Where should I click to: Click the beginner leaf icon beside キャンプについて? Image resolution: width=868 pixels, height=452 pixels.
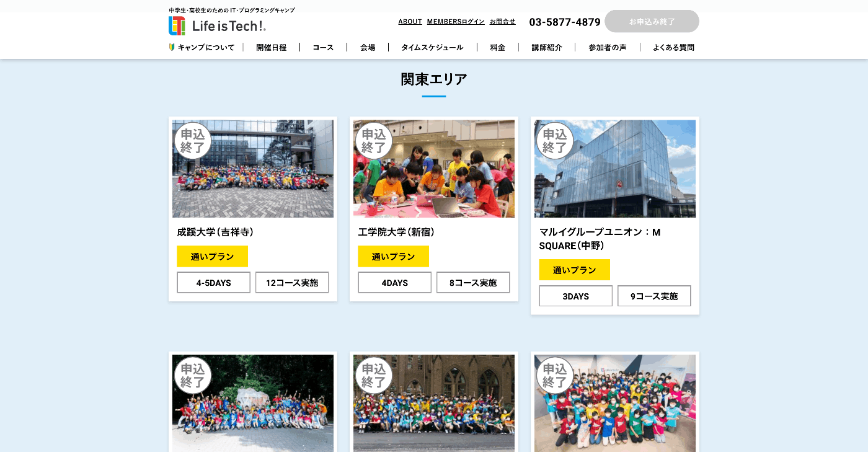coord(172,47)
